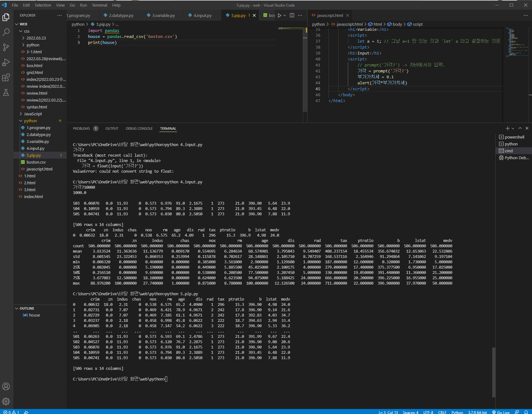Expand the JavaScript folder
The image size is (532, 414).
pos(33,114)
